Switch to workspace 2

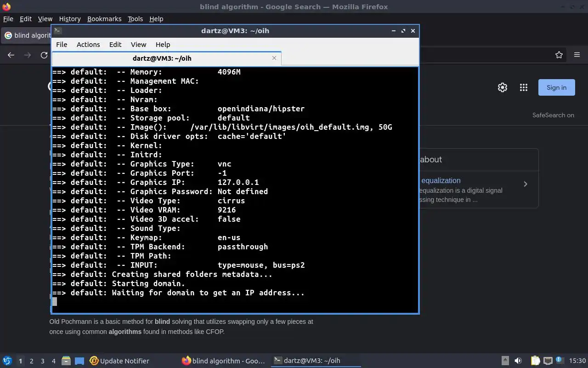31,361
